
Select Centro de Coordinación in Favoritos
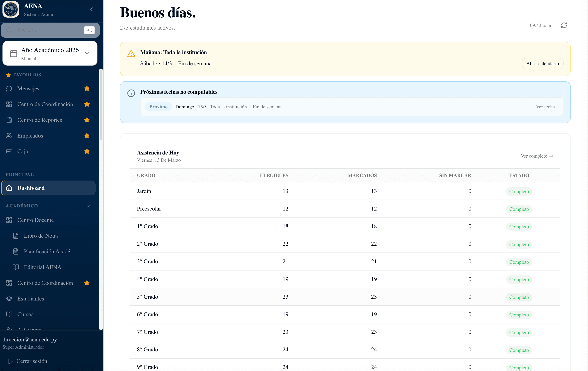point(45,104)
